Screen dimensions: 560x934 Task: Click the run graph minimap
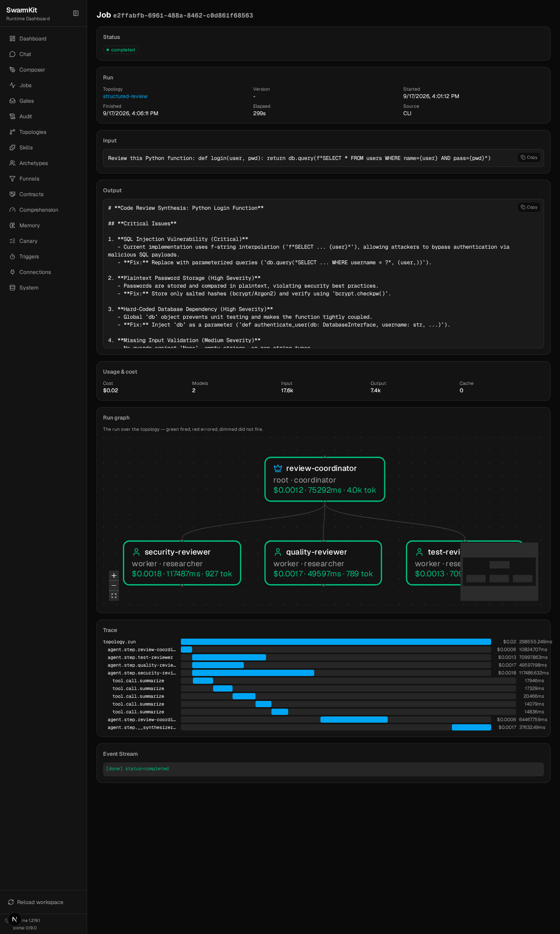(x=499, y=572)
